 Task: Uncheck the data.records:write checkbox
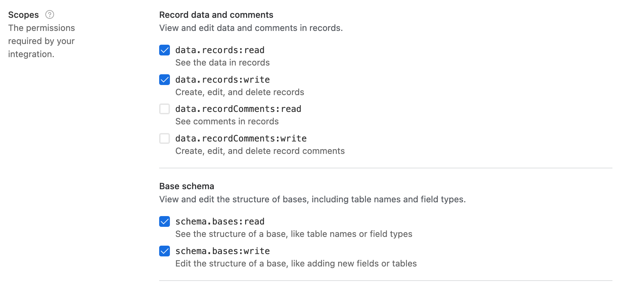165,80
